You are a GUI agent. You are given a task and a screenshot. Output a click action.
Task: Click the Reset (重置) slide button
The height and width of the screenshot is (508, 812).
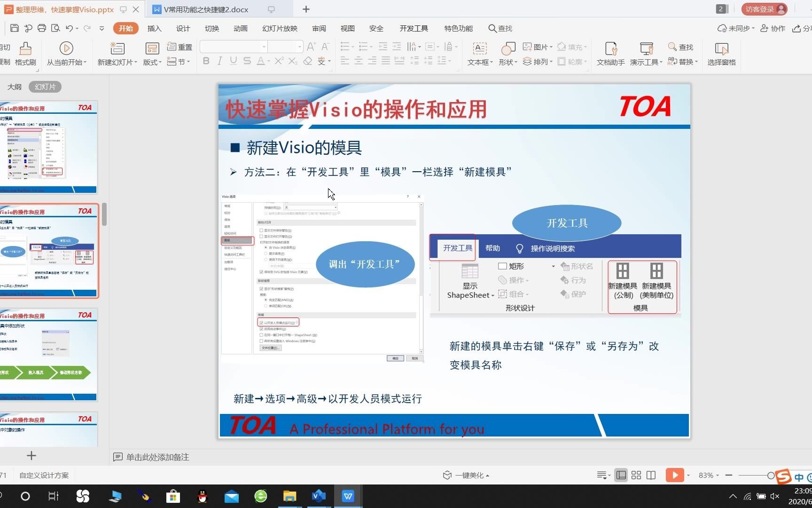[x=180, y=47]
